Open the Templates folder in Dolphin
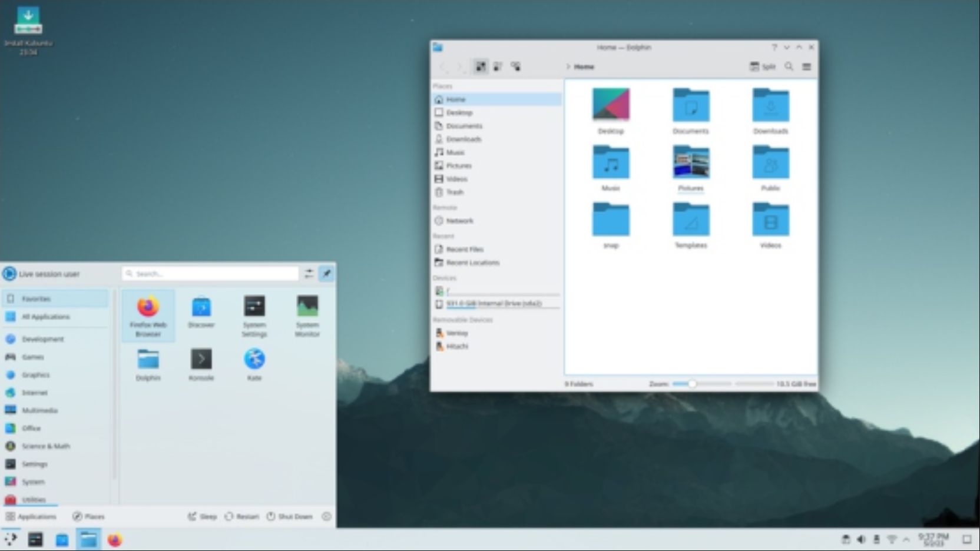The image size is (980, 551). click(x=690, y=225)
